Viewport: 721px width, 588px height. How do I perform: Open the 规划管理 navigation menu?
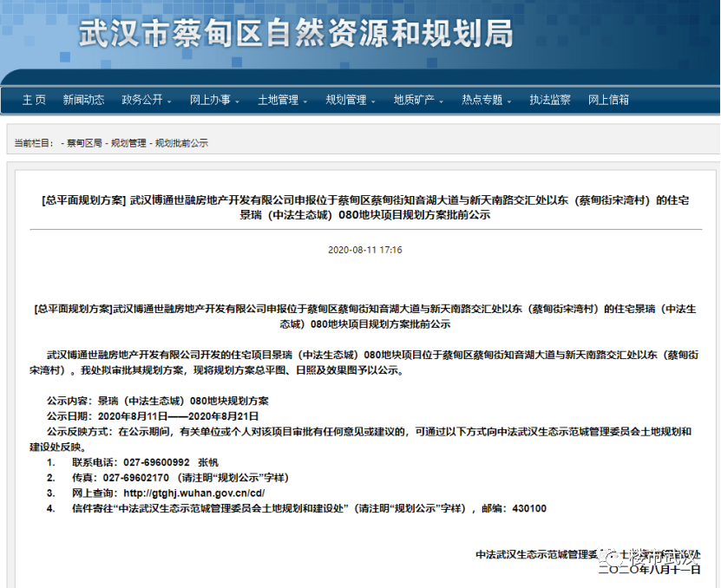(x=346, y=100)
